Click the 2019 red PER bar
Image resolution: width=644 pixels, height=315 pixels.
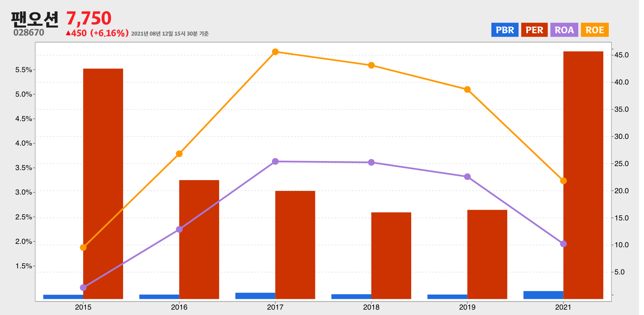(487, 254)
